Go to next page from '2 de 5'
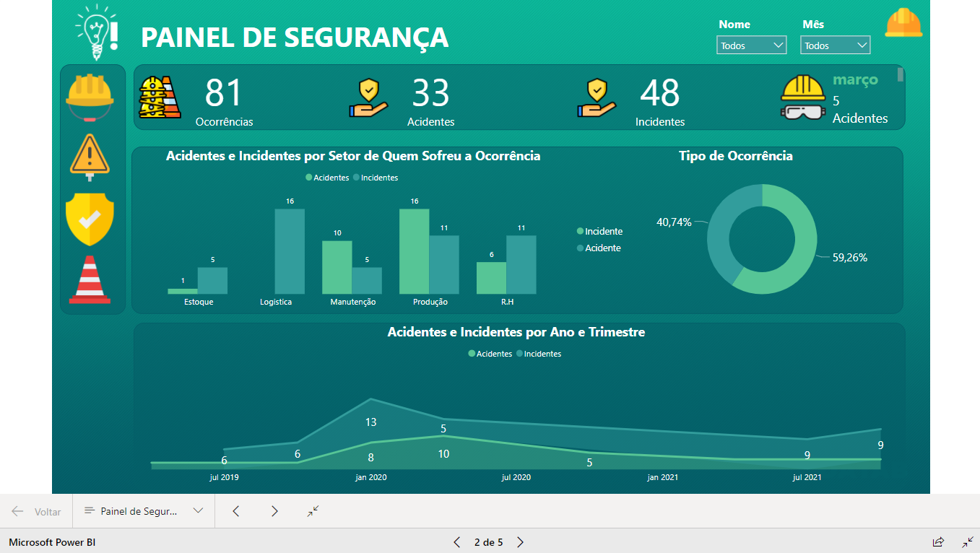 click(521, 542)
